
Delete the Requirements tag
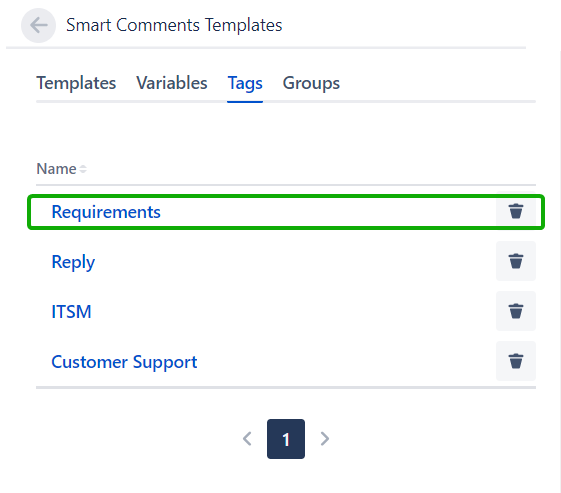pyautogui.click(x=516, y=211)
